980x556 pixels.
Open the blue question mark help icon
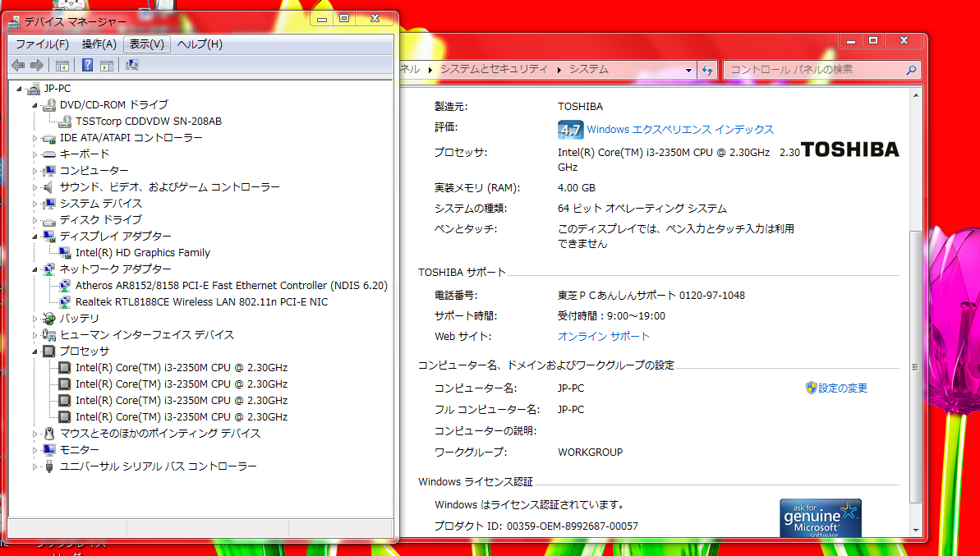tap(88, 65)
